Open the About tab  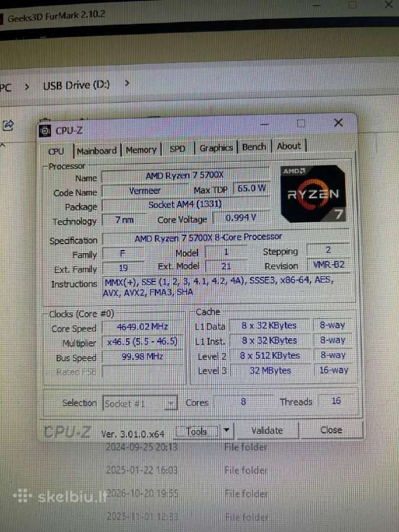coord(288,146)
